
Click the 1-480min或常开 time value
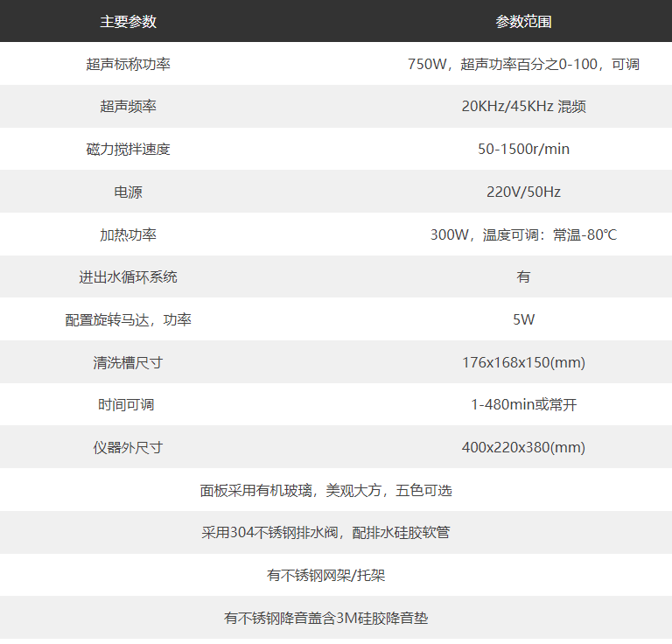523,405
